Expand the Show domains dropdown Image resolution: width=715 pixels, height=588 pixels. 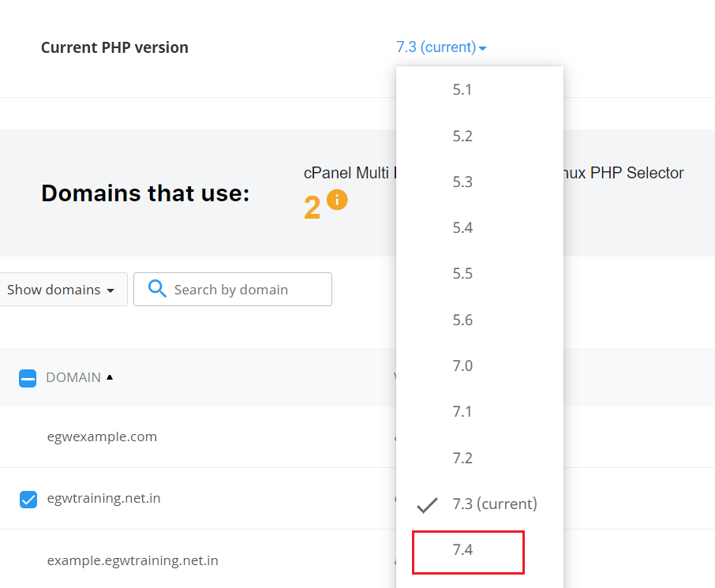pyautogui.click(x=61, y=290)
